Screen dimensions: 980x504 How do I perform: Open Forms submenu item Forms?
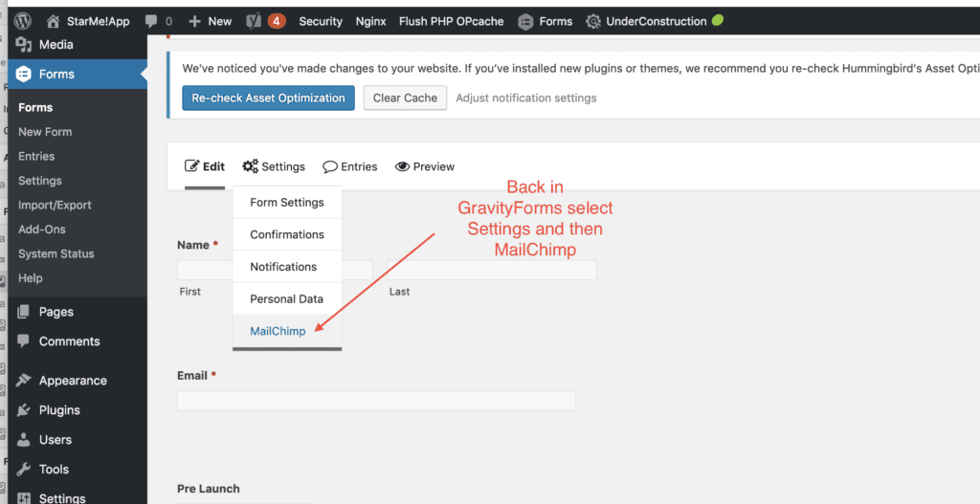35,107
